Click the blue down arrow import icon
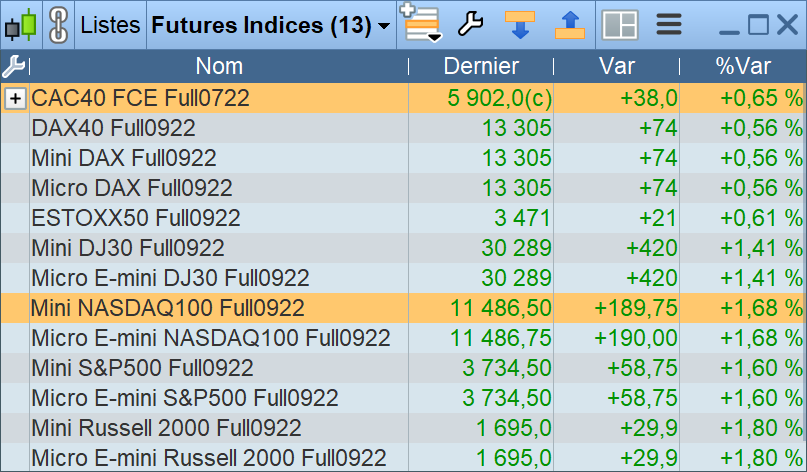 (x=519, y=24)
